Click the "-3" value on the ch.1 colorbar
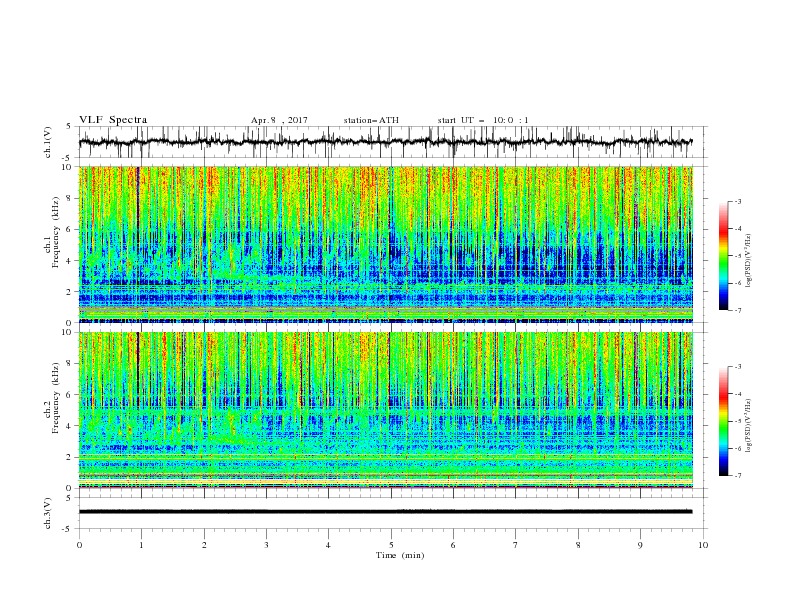792x612 pixels. (x=737, y=201)
